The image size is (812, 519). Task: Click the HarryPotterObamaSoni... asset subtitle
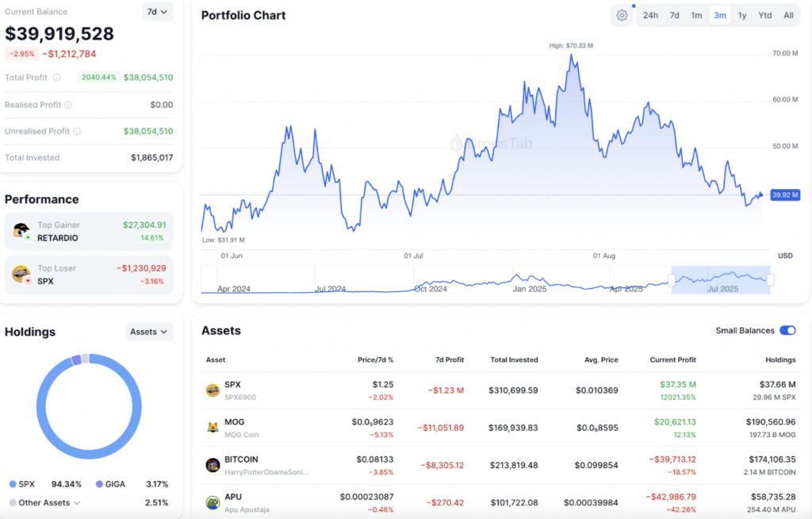(x=266, y=472)
